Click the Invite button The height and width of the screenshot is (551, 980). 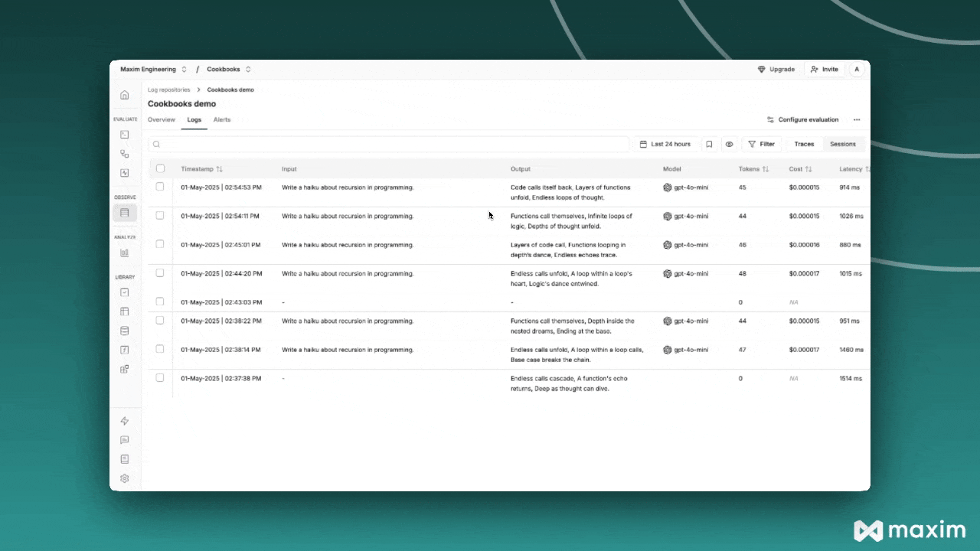pyautogui.click(x=824, y=69)
